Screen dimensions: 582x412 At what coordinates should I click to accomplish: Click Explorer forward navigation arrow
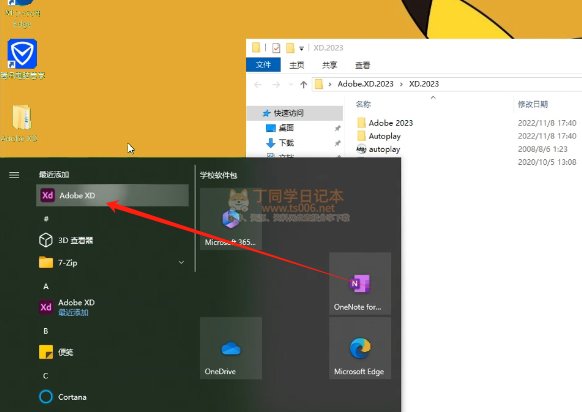(276, 85)
